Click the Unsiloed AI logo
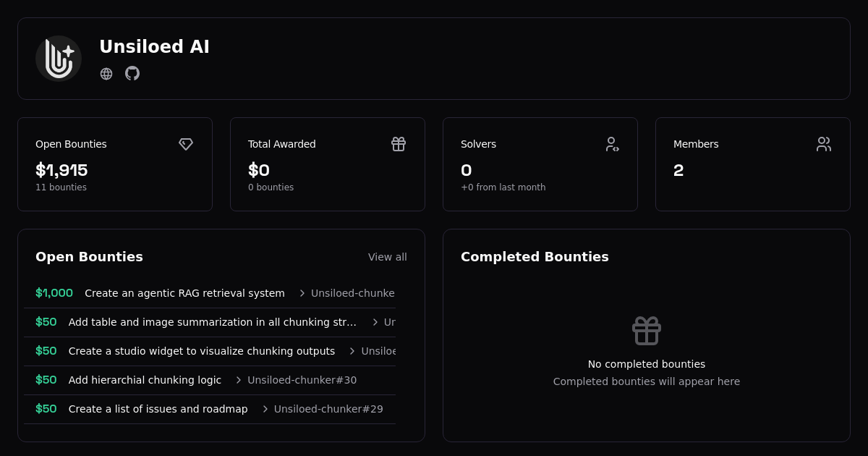Image resolution: width=868 pixels, height=456 pixels. [x=59, y=59]
